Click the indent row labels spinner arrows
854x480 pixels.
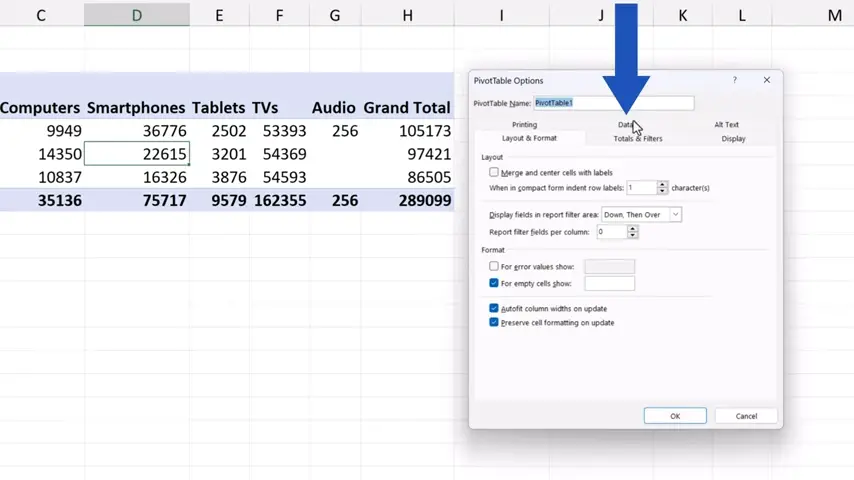[x=662, y=188]
